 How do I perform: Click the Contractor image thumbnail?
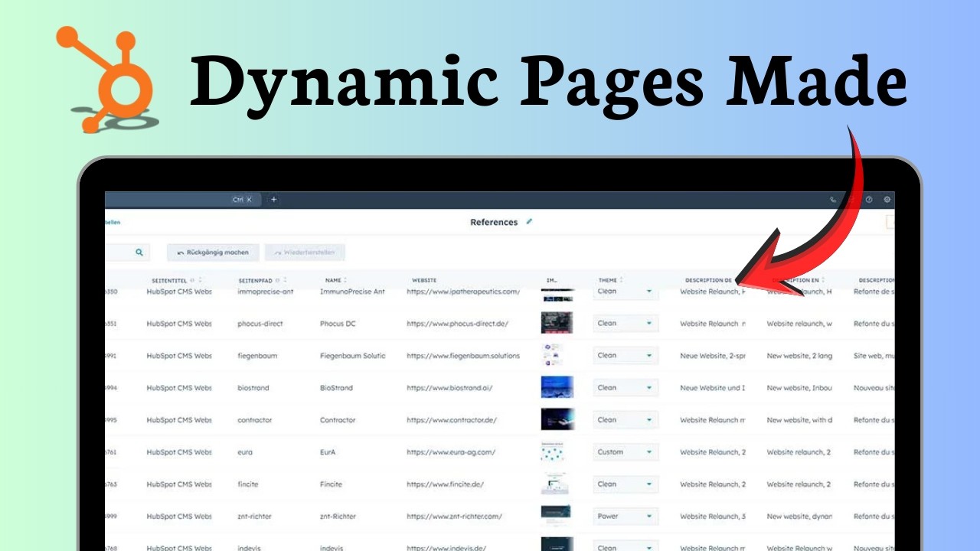557,419
